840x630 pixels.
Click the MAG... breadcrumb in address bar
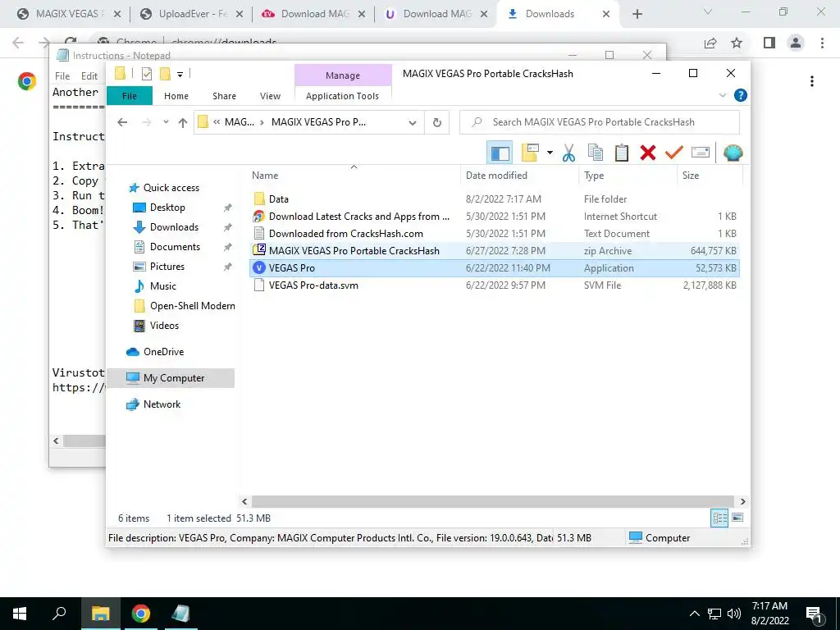coord(239,122)
